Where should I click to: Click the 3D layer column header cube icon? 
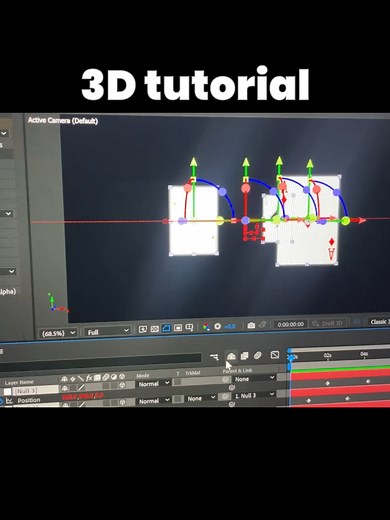pyautogui.click(x=122, y=377)
